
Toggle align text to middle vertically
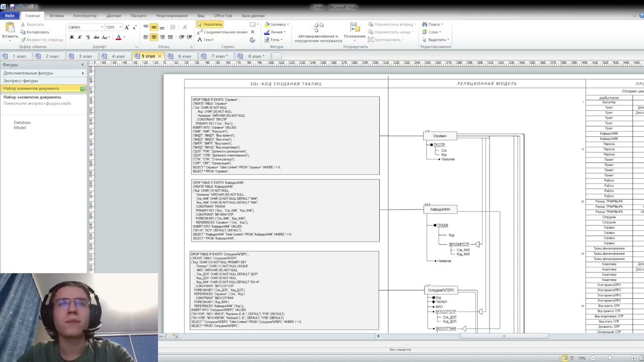[154, 27]
